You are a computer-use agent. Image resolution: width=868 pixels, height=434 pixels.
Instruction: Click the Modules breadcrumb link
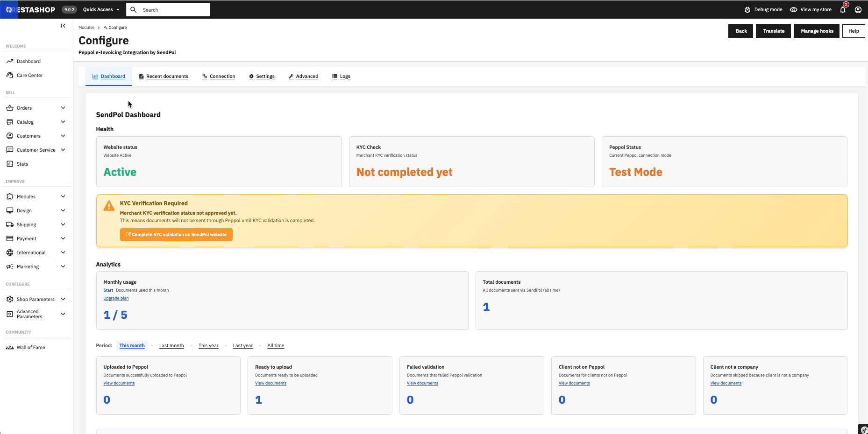click(86, 28)
